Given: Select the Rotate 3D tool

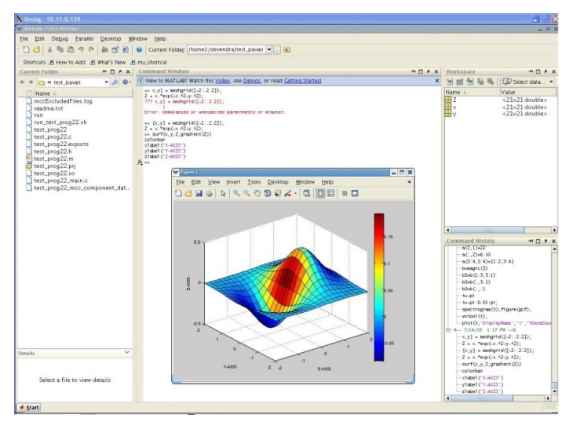Looking at the screenshot, I should tap(267, 193).
